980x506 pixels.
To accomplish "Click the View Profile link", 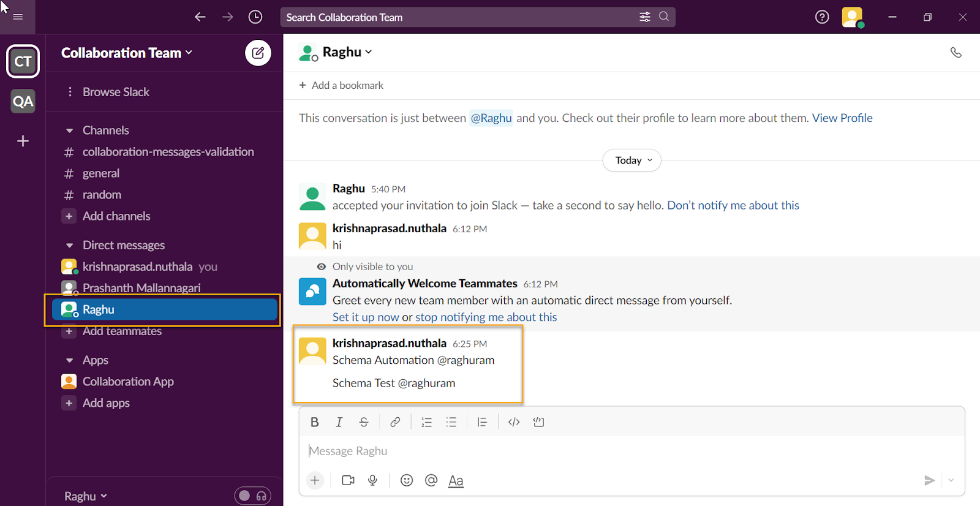I will pos(842,118).
